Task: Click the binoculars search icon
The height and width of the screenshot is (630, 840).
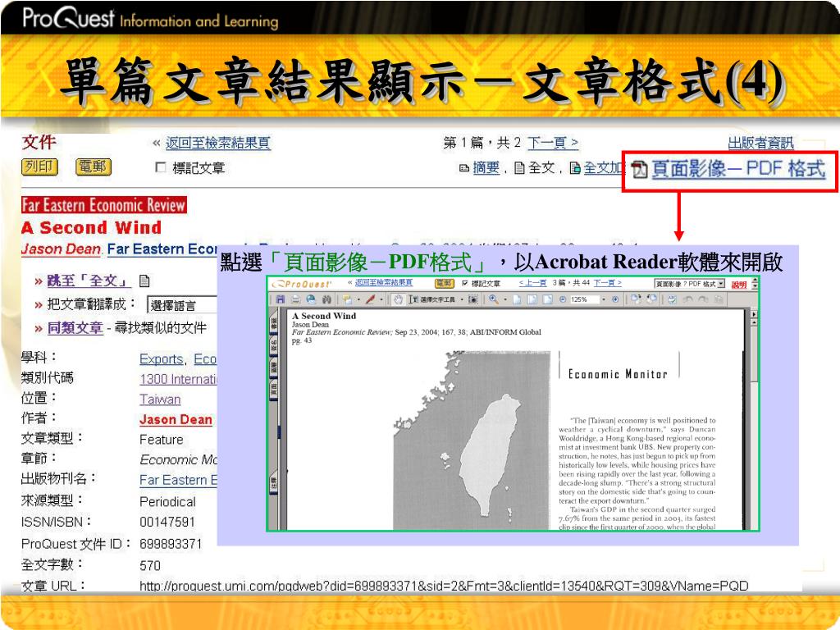Action: tap(326, 299)
